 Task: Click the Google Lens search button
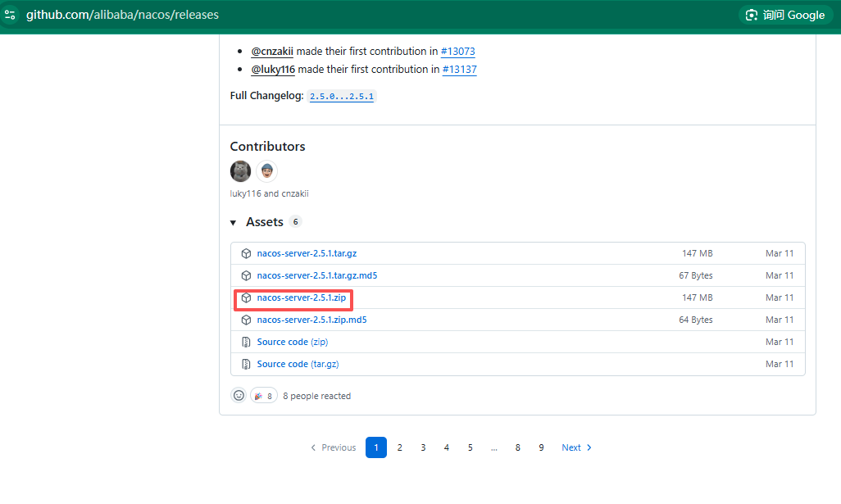pos(785,15)
